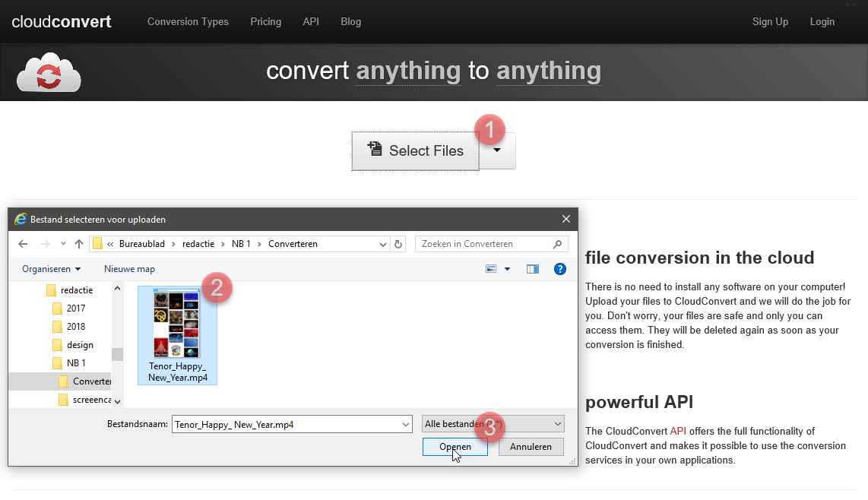The image size is (868, 500).
Task: Click first 'anything' in the headline
Action: tap(408, 71)
